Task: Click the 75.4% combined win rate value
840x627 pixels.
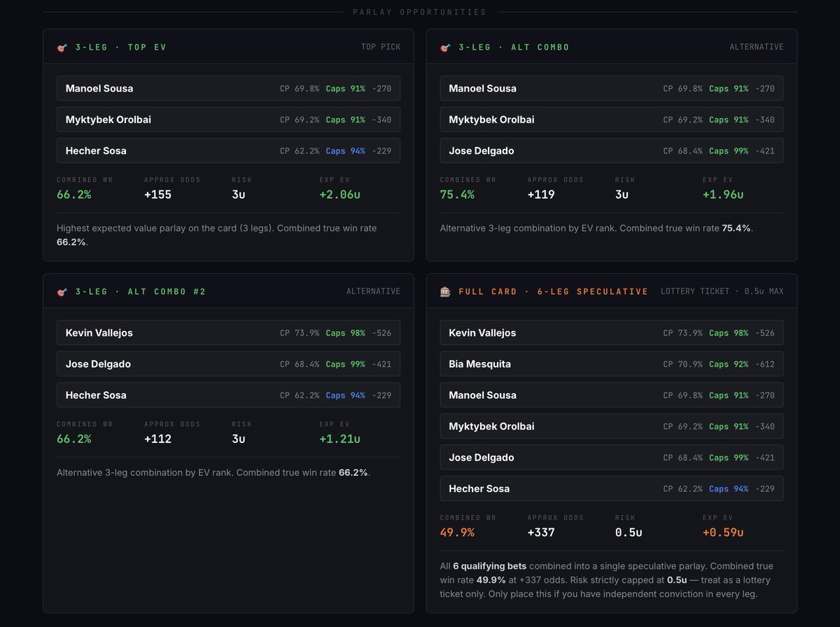Action: [457, 195]
